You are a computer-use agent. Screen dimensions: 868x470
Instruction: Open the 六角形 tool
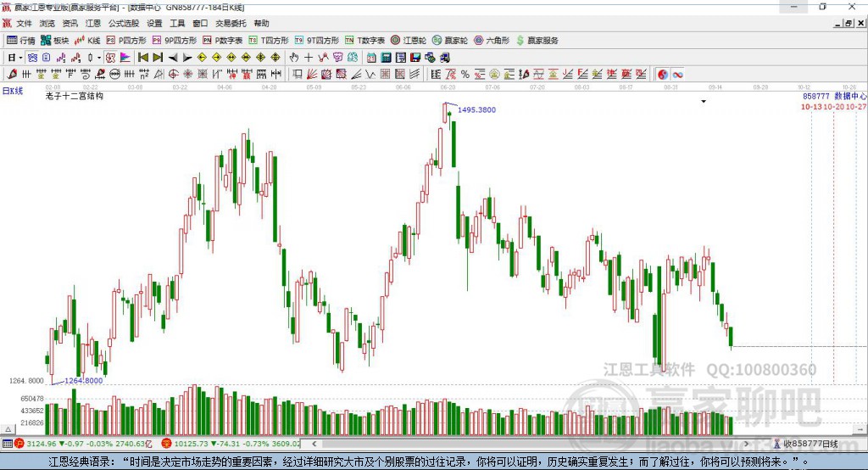pyautogui.click(x=492, y=41)
